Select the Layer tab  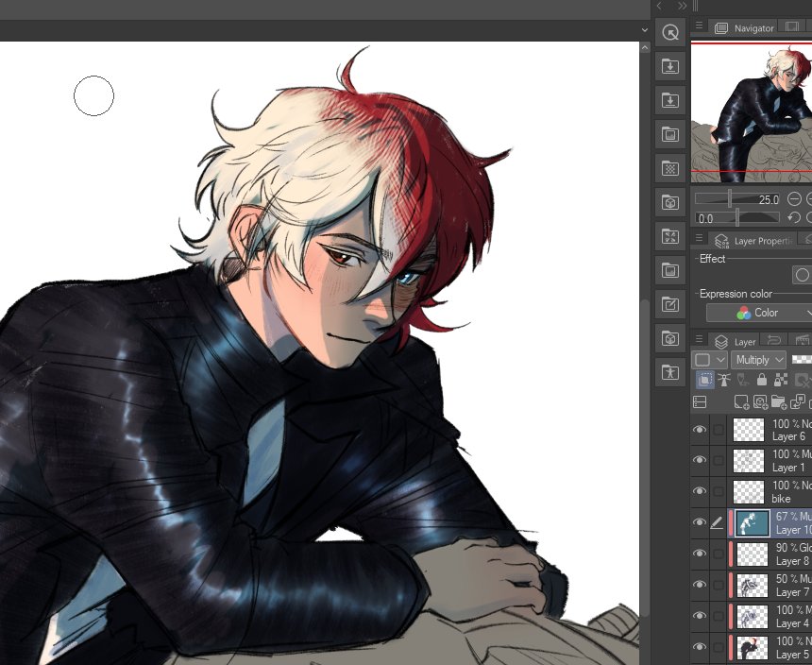click(x=736, y=342)
